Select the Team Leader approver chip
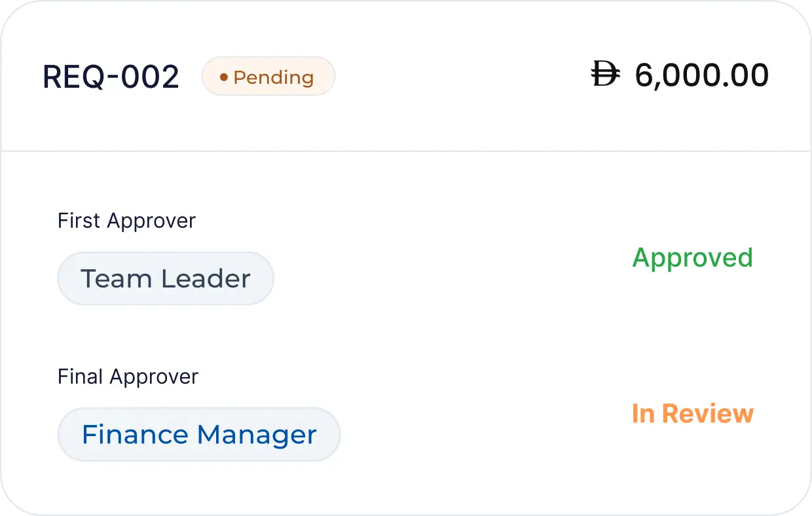 pyautogui.click(x=166, y=278)
